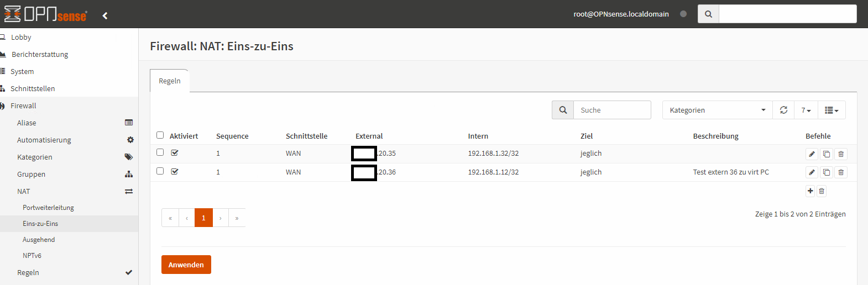
Task: Add a new one-to-one NAT rule
Action: (x=811, y=191)
